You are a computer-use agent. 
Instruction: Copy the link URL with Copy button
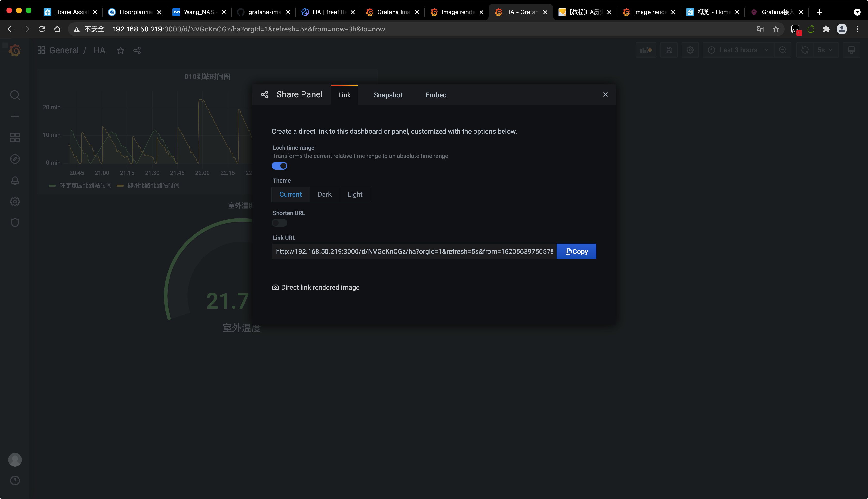click(x=576, y=251)
